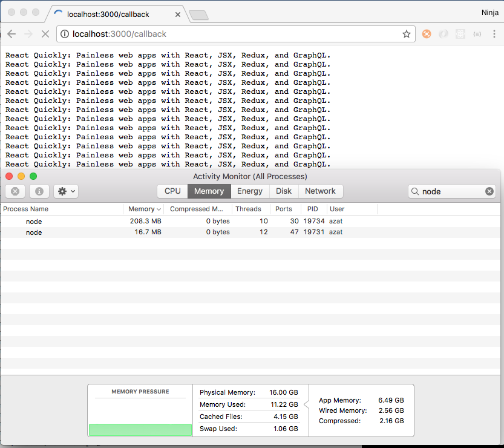Click the browser forward arrow
Screen dimensions: 504x448
[x=28, y=34]
